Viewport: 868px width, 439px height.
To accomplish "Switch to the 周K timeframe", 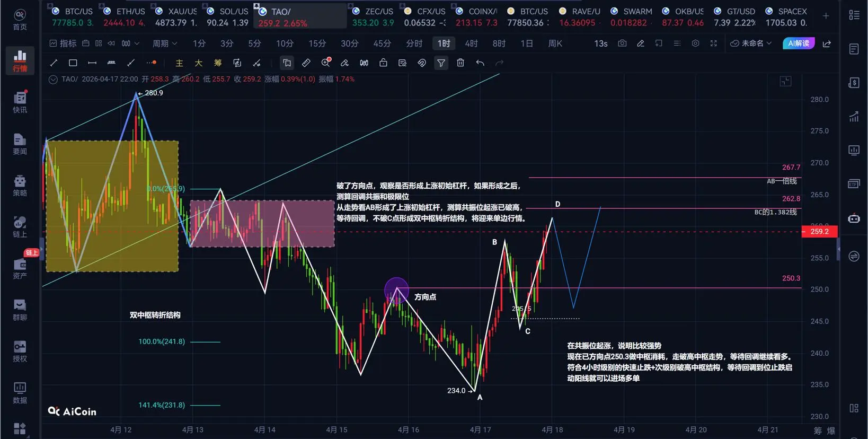I will tap(555, 43).
